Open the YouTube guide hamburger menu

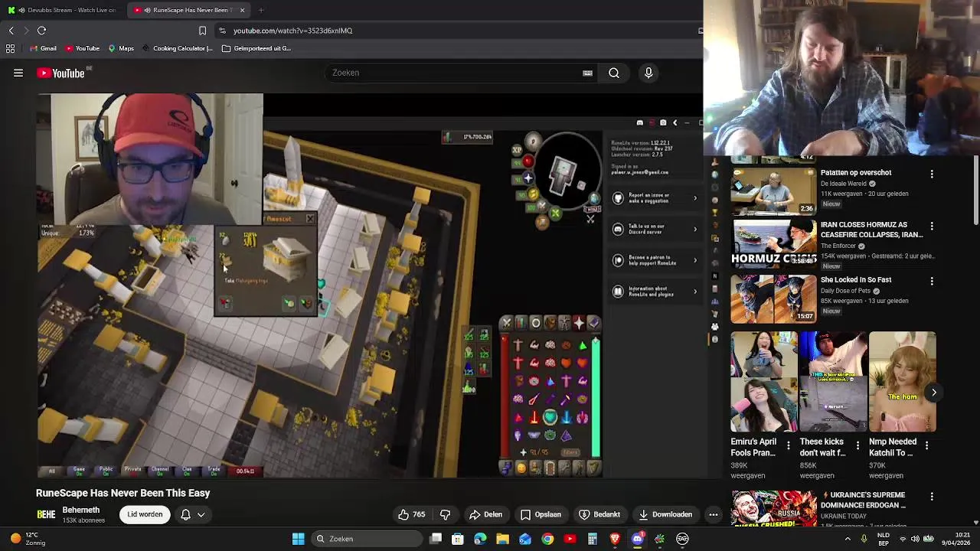pos(18,73)
